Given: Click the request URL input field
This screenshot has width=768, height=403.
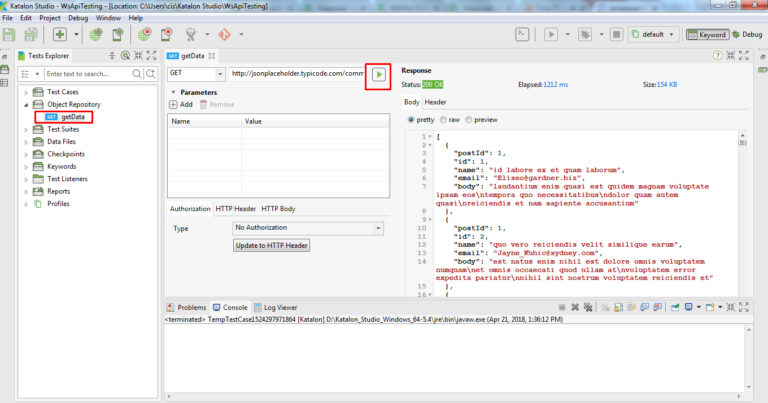Looking at the screenshot, I should pos(297,73).
